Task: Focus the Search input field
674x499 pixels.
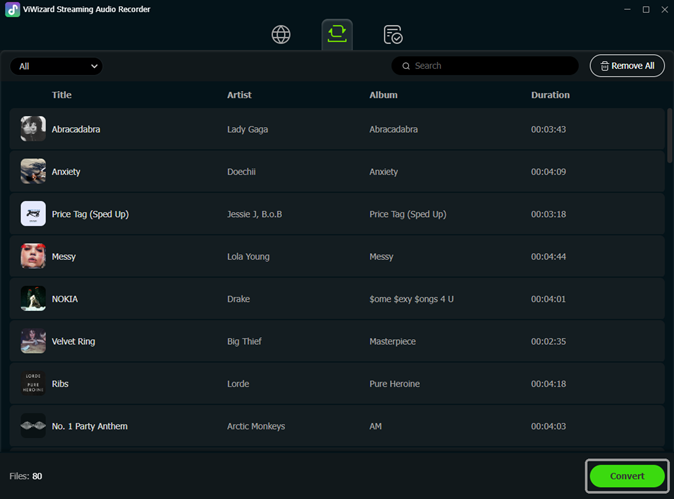Action: point(485,66)
